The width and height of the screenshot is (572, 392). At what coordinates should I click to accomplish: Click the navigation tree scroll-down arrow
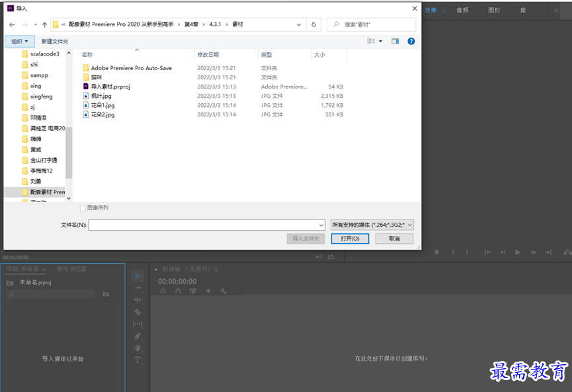click(69, 198)
